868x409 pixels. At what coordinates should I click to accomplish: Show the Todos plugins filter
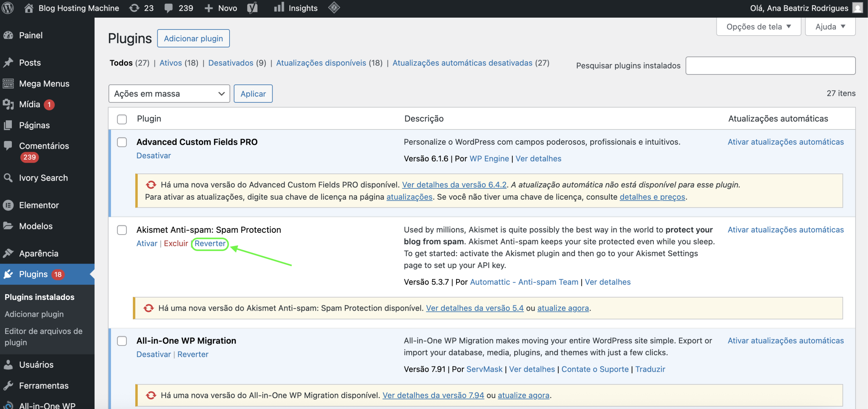point(121,63)
